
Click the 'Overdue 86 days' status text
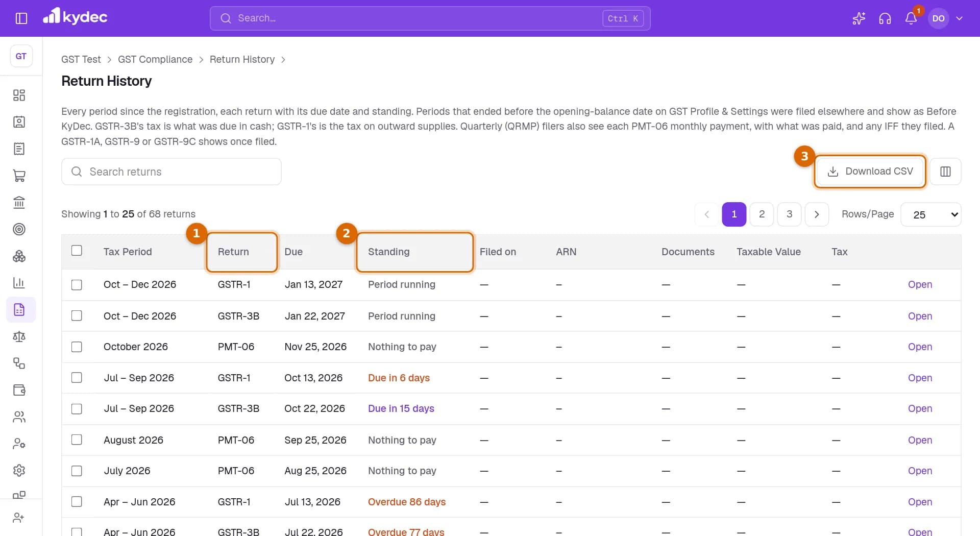(x=407, y=502)
